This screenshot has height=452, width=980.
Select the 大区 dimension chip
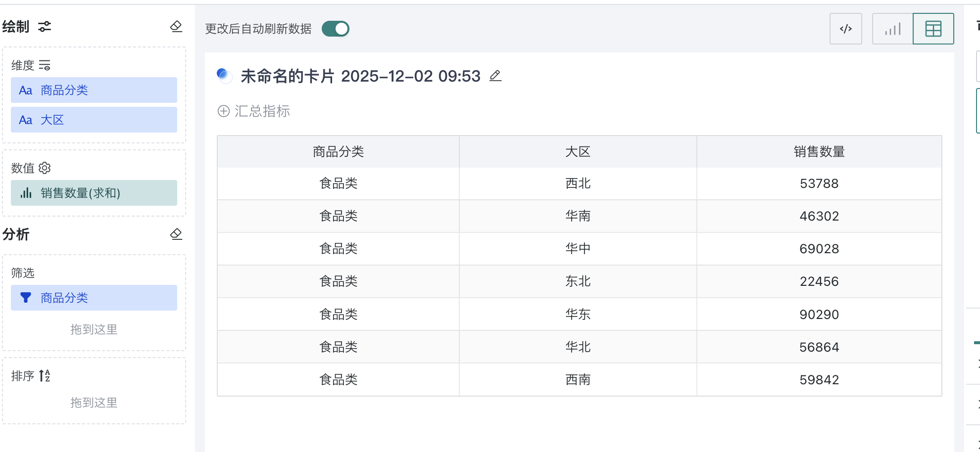click(x=94, y=120)
